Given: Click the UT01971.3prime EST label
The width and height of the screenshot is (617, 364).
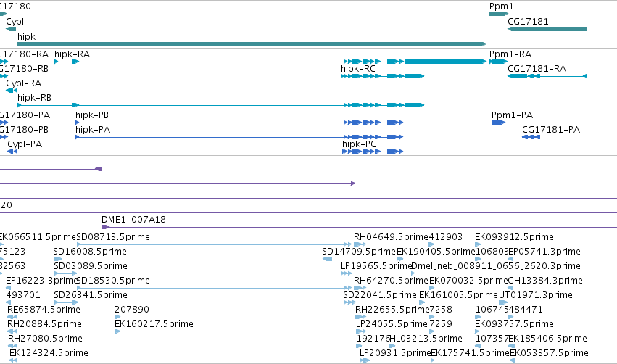Looking at the screenshot, I should click(x=536, y=295).
